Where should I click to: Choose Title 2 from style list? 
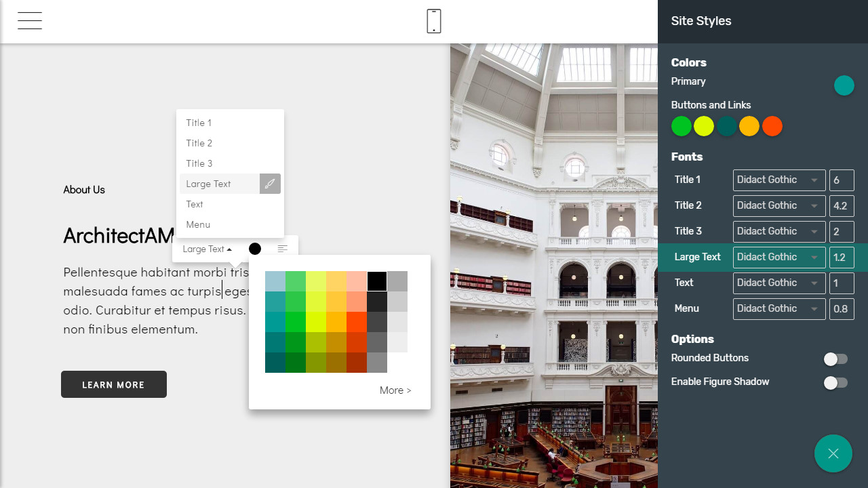click(199, 143)
